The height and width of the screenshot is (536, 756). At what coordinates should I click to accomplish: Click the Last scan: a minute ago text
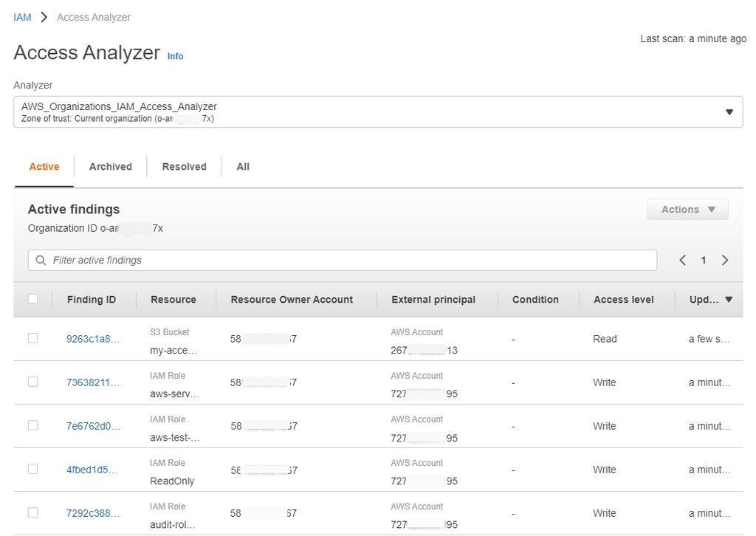pyautogui.click(x=693, y=39)
